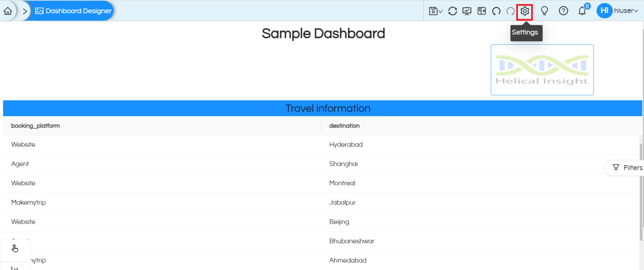Undo the last change

tap(496, 11)
